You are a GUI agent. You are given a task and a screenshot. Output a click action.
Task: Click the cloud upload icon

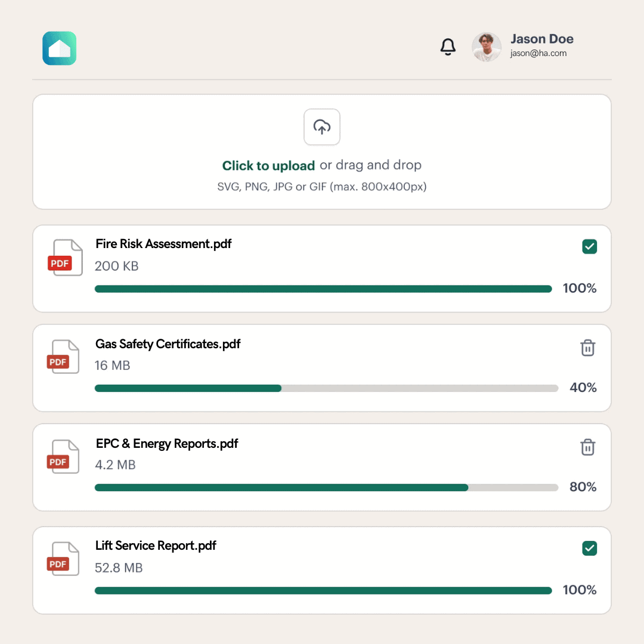[x=322, y=127]
